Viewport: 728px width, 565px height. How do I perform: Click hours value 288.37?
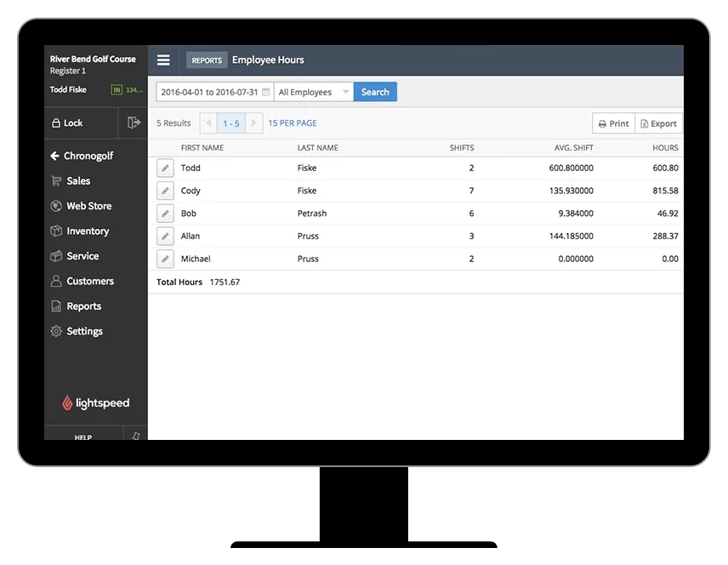pos(665,236)
